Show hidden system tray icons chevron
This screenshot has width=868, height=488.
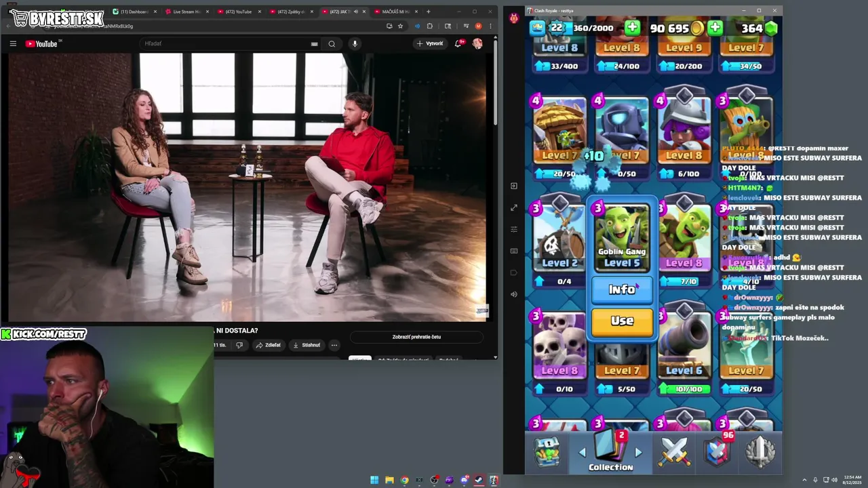click(x=805, y=480)
